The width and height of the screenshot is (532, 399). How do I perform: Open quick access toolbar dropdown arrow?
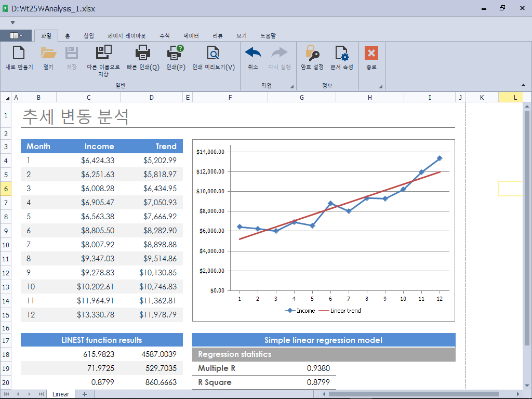tap(12, 23)
